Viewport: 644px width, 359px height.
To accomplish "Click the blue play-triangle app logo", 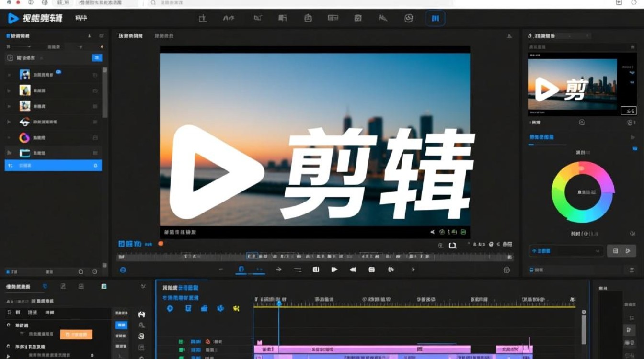I will coord(13,19).
